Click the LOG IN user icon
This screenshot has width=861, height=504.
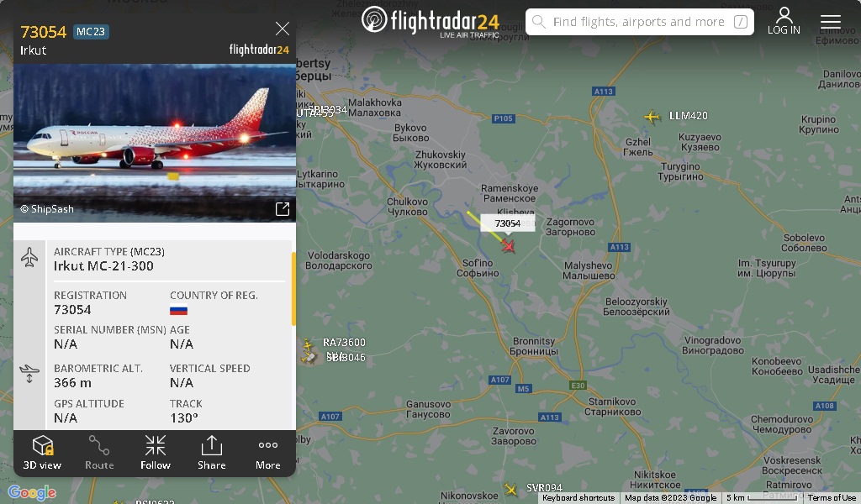coord(784,21)
